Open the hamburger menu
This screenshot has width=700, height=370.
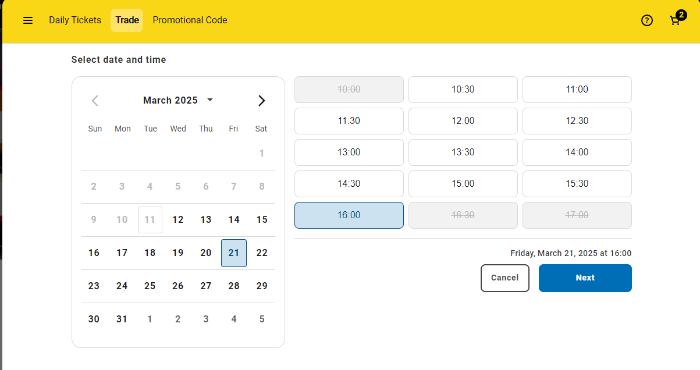tap(28, 21)
